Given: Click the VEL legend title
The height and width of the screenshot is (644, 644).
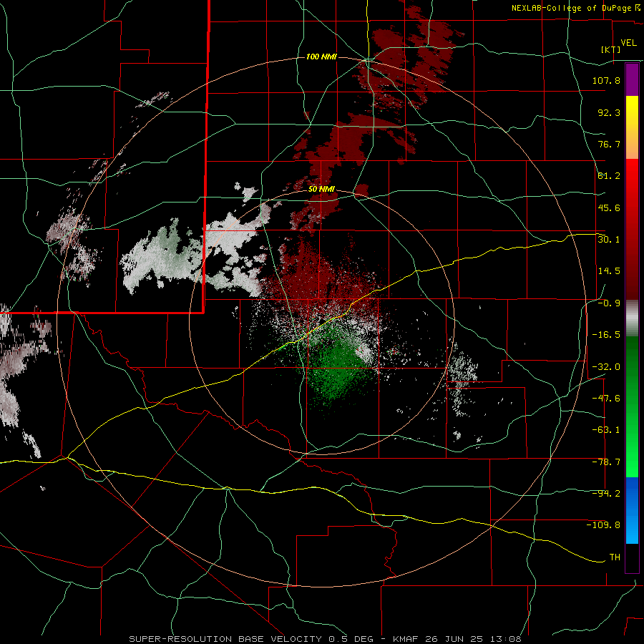Looking at the screenshot, I should point(628,43).
